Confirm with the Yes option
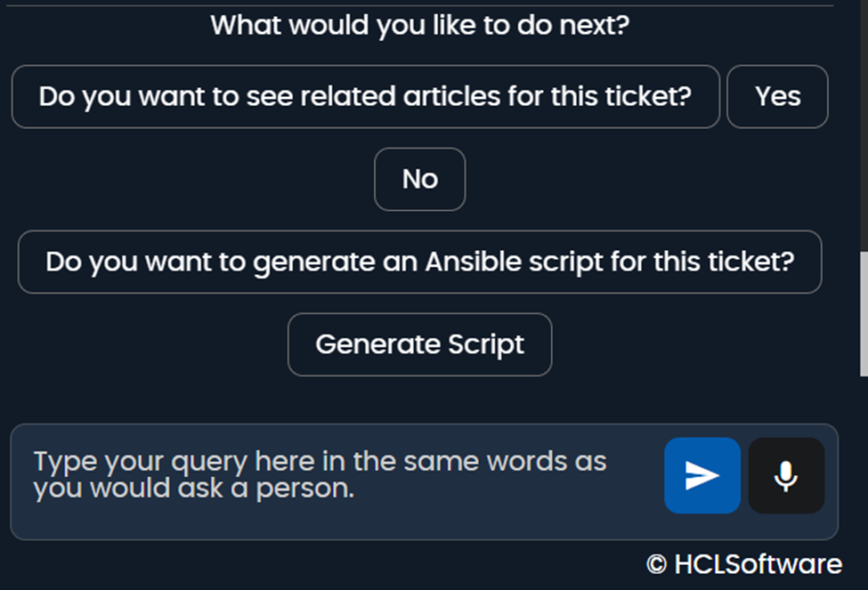This screenshot has width=868, height=590. pos(777,96)
